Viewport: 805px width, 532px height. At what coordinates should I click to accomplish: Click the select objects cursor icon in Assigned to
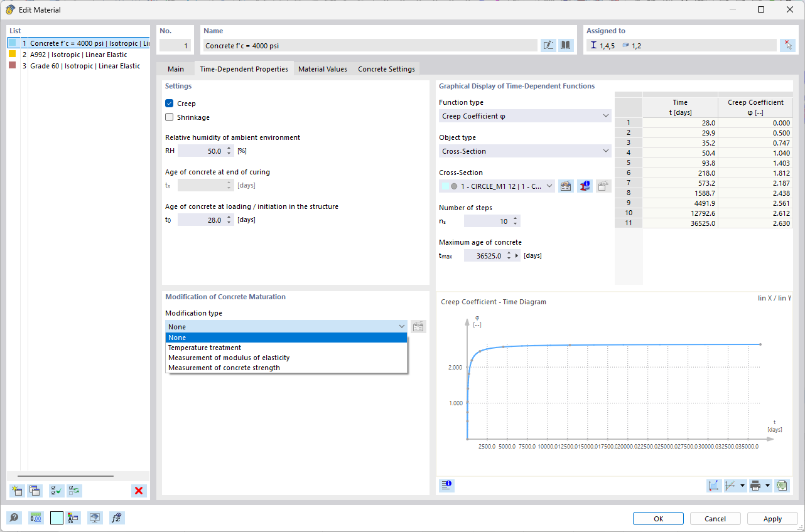click(787, 45)
